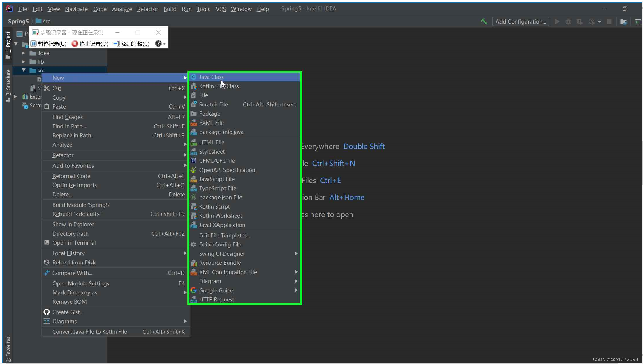
Task: Open the run options dropdown arrow
Action: (x=599, y=22)
